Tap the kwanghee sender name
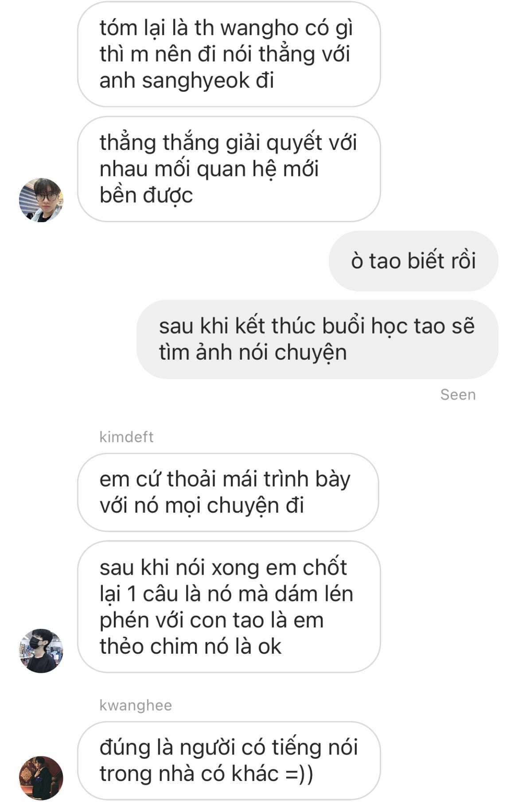The image size is (518, 812). click(136, 705)
